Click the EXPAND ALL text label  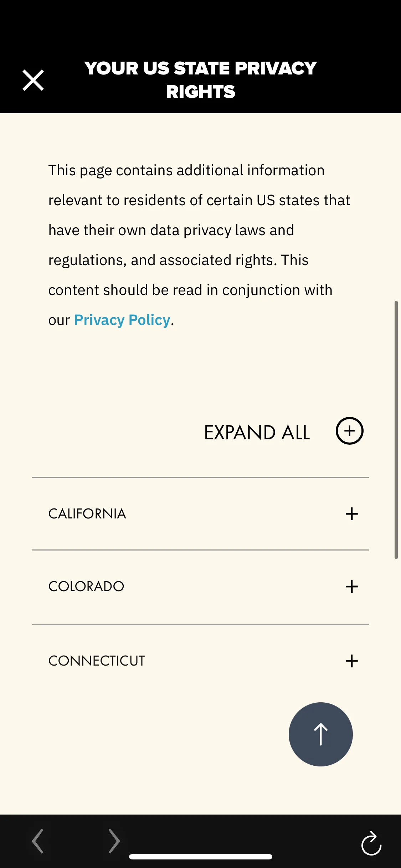coord(257,433)
